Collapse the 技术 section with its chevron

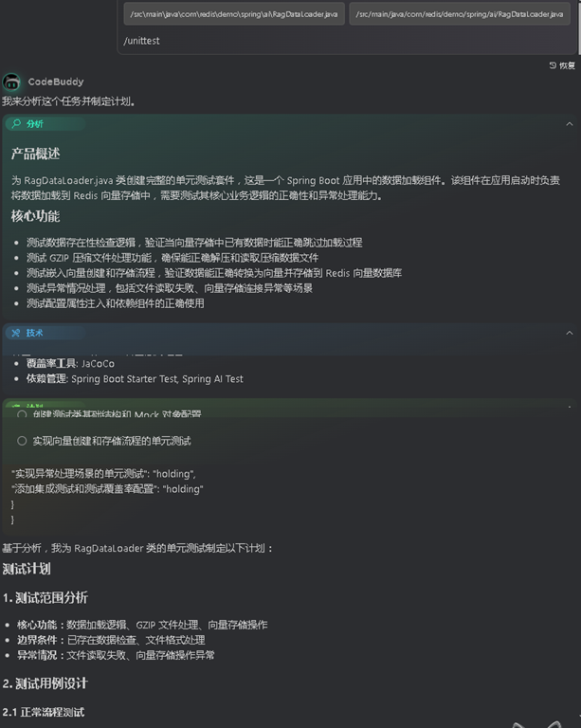pyautogui.click(x=570, y=333)
